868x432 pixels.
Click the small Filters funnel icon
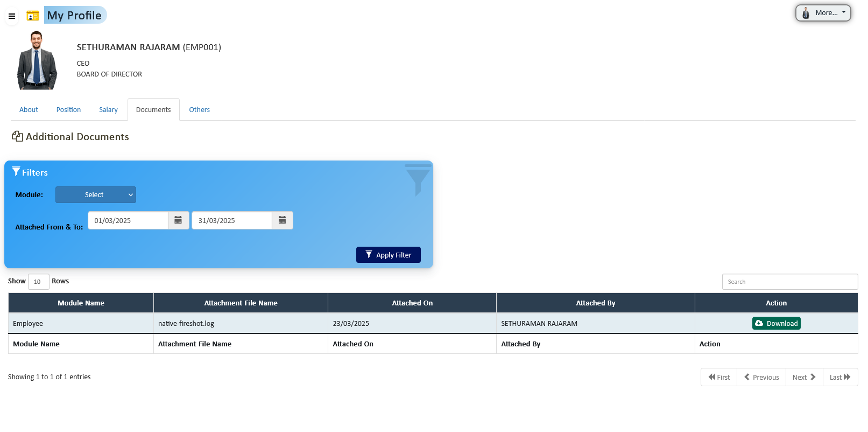coord(16,172)
